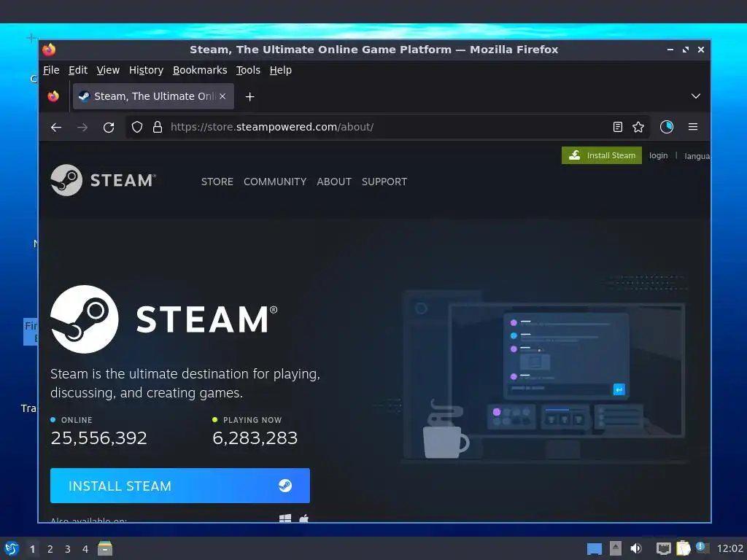The image size is (747, 560).
Task: Click the Firefox icon in the title bar
Action: click(49, 50)
